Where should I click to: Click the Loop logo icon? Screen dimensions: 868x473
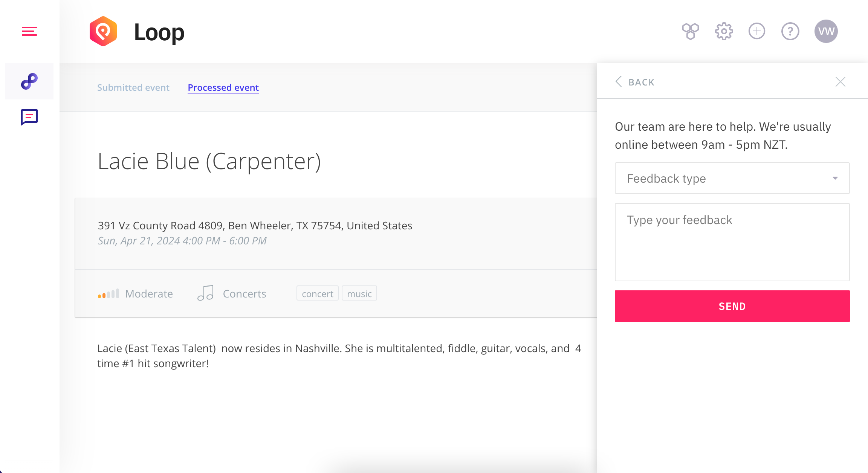(x=103, y=31)
